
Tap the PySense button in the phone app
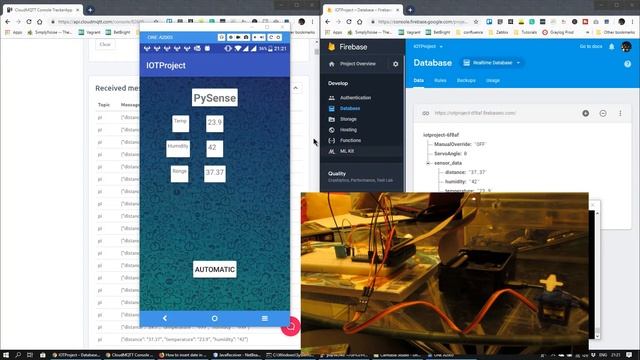point(215,98)
